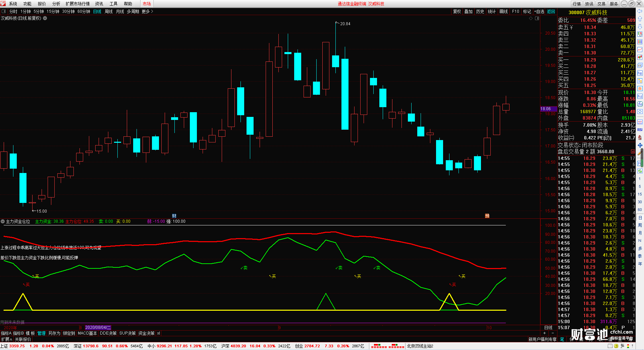This screenshot has width=644, height=350.
Task: Open the 功能 menu
Action: tap(27, 4)
